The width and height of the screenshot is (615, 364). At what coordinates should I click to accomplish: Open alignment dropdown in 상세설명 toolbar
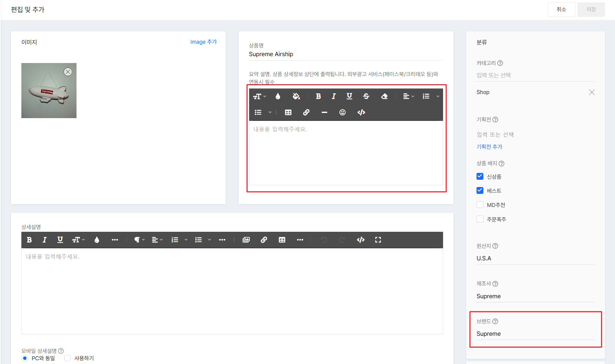pyautogui.click(x=157, y=240)
